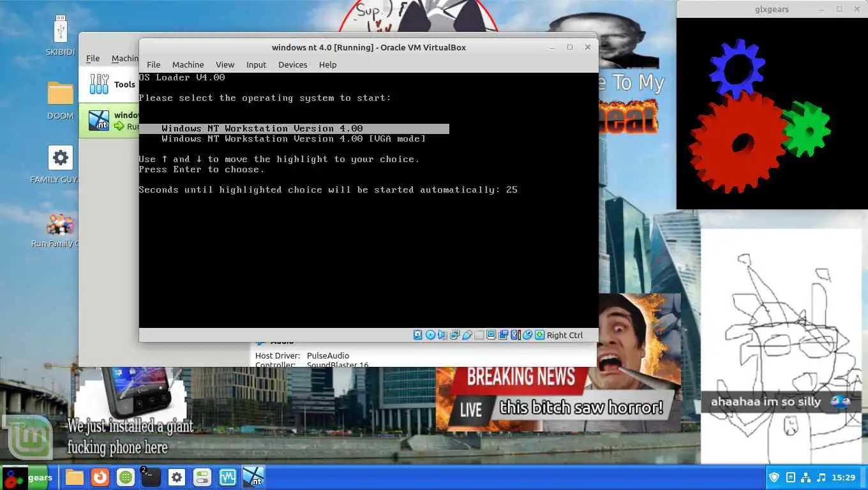Minimize the windows nt 4.0 VirtualBox window
The width and height of the screenshot is (868, 490).
click(552, 47)
